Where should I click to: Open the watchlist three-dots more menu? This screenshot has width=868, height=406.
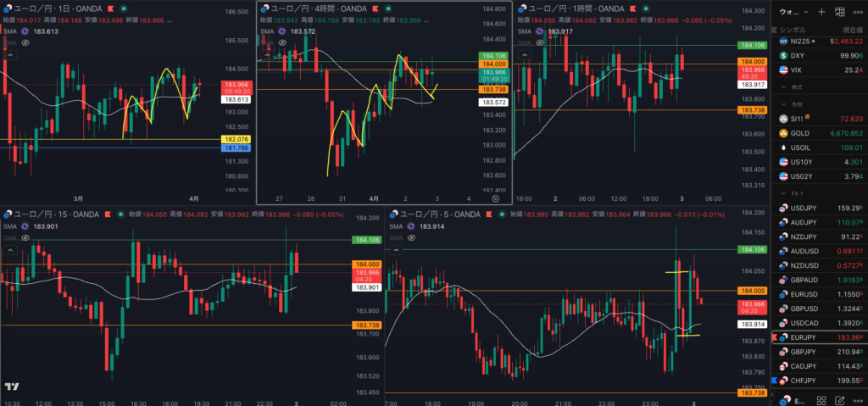click(x=857, y=12)
